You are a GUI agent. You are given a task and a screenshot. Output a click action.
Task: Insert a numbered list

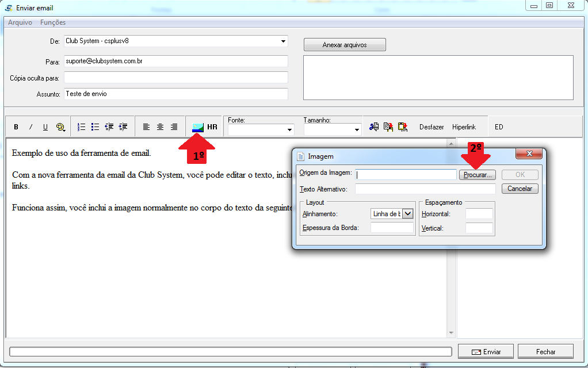tap(81, 127)
